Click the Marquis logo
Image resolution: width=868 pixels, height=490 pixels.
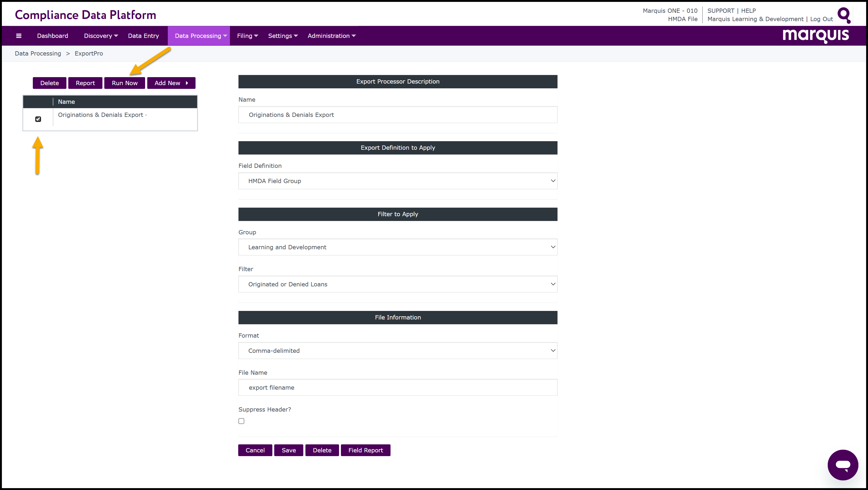(x=815, y=35)
